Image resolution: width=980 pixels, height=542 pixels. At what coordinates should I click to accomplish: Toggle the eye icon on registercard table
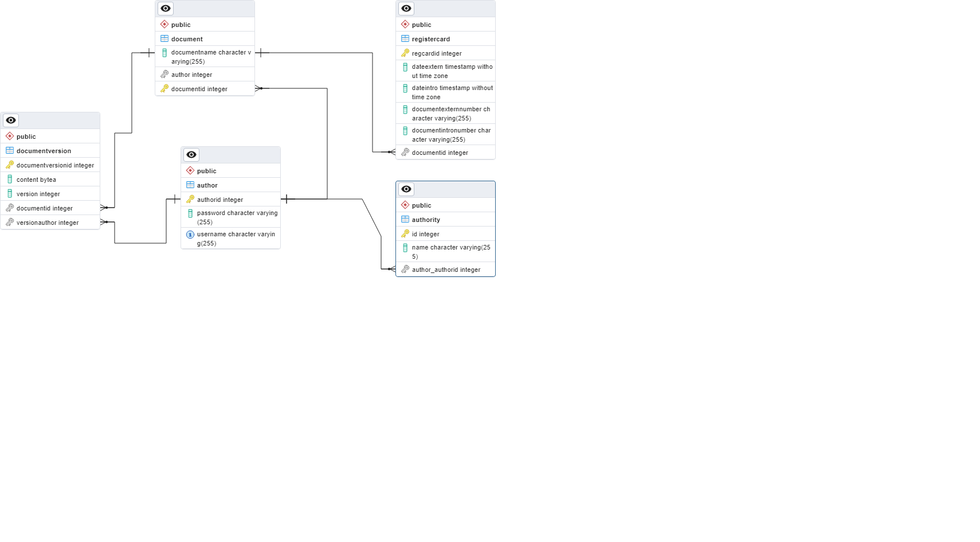coord(406,9)
